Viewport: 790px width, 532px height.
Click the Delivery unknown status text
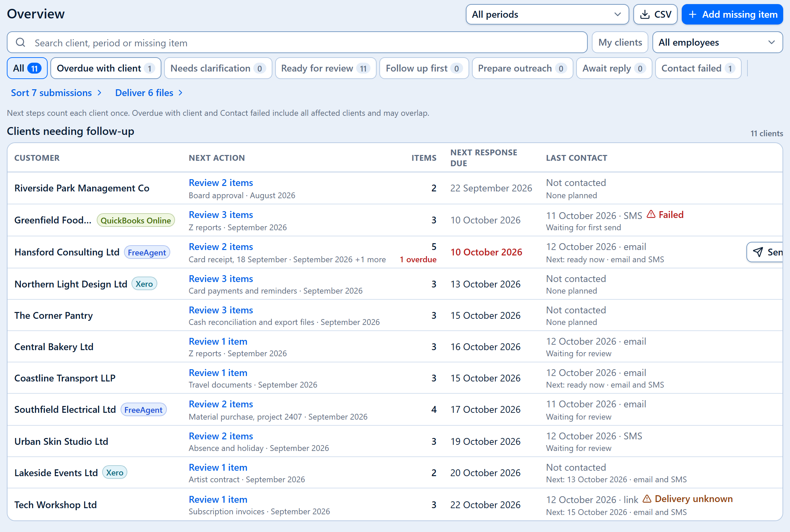(694, 499)
